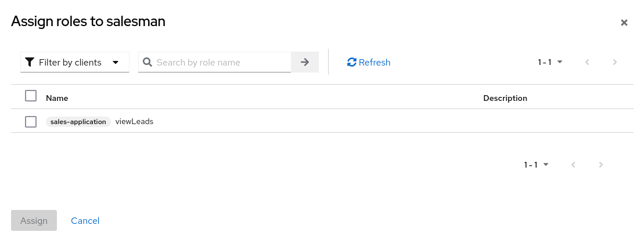Cancel the role assignment
The width and height of the screenshot is (644, 243).
(x=85, y=220)
